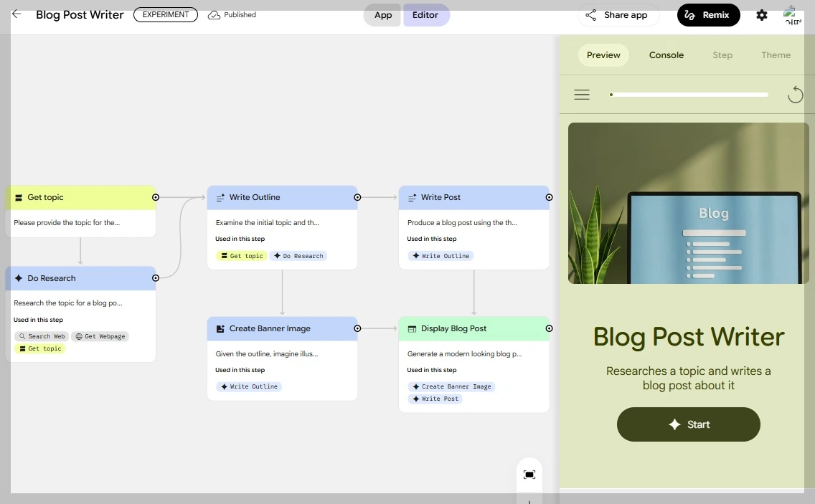This screenshot has width=815, height=504.
Task: Switch to the Editor view
Action: 425,15
